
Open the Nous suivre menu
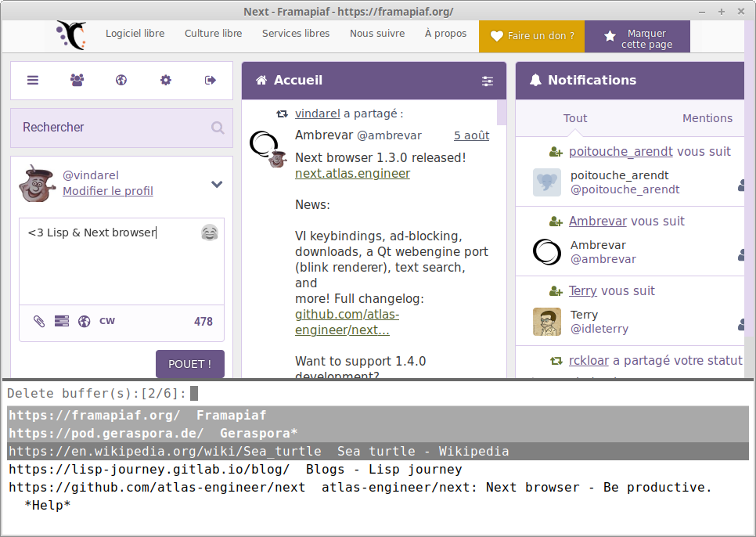[377, 33]
